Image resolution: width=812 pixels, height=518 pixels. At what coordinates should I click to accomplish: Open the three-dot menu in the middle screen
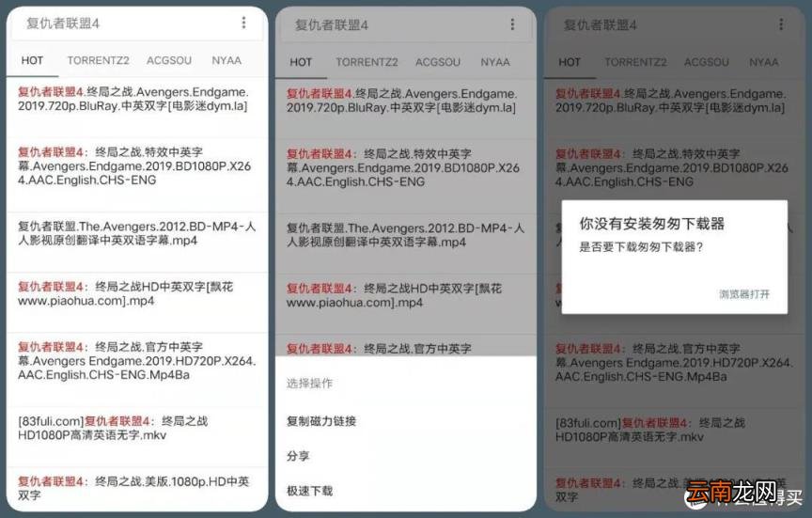pyautogui.click(x=512, y=24)
